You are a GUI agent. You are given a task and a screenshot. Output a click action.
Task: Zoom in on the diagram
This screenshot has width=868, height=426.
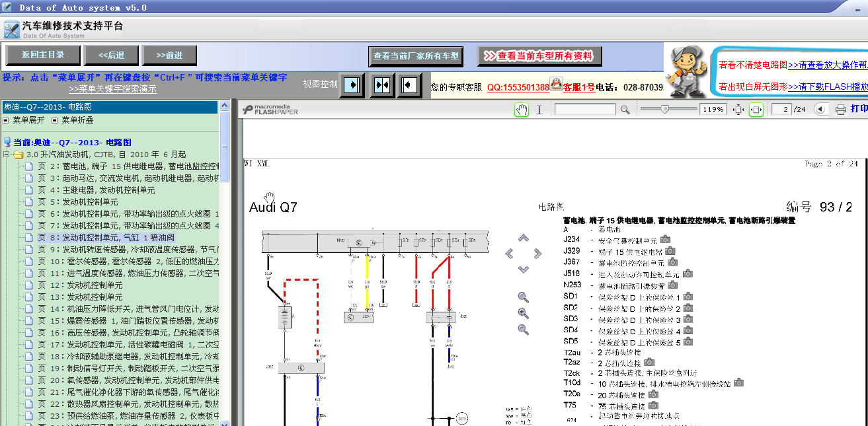pos(524,314)
